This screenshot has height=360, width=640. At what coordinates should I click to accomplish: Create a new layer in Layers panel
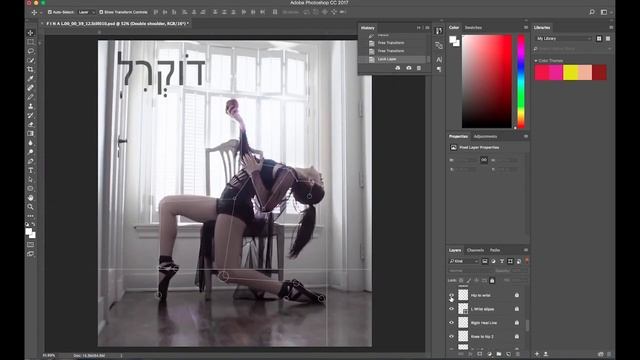509,354
